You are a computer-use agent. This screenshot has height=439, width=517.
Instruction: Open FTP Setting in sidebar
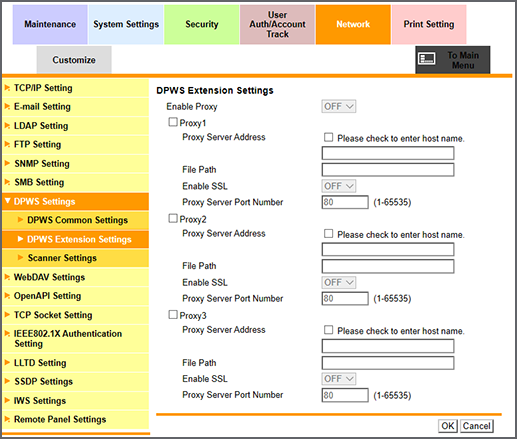tap(75, 144)
